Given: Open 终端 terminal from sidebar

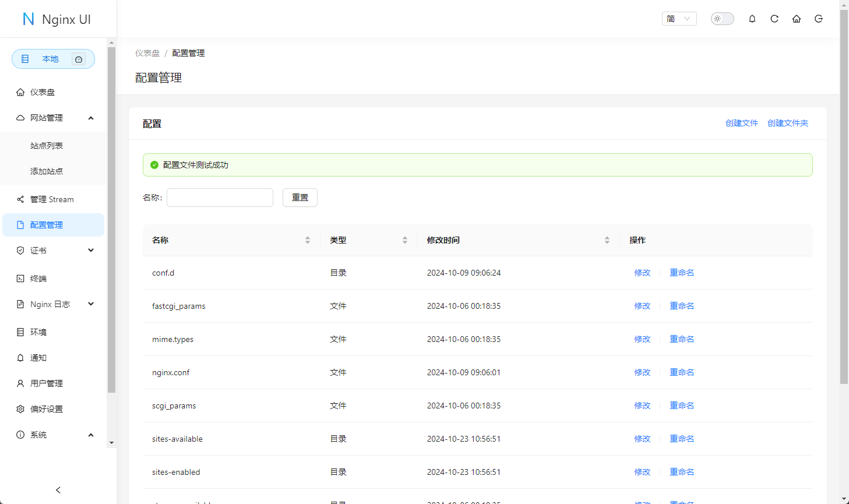Looking at the screenshot, I should (x=38, y=279).
